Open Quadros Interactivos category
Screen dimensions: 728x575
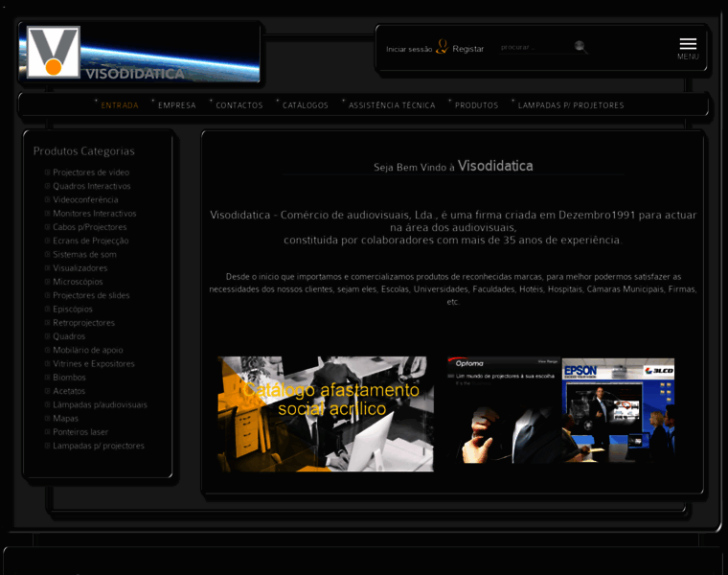pyautogui.click(x=91, y=186)
